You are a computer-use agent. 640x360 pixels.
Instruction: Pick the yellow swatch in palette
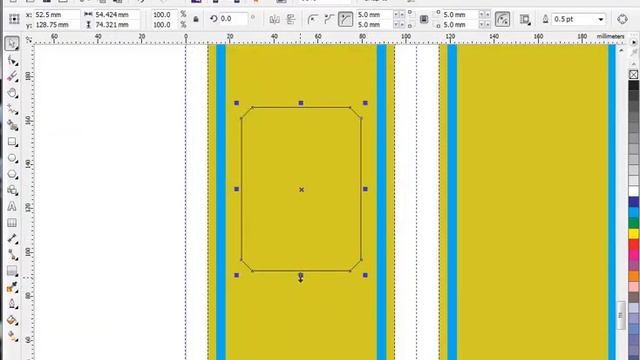point(633,234)
